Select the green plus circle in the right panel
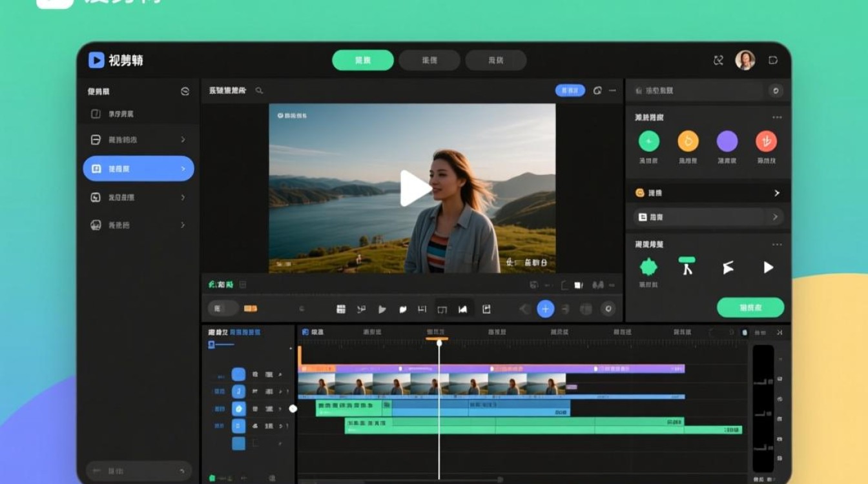868x484 pixels. [x=649, y=141]
